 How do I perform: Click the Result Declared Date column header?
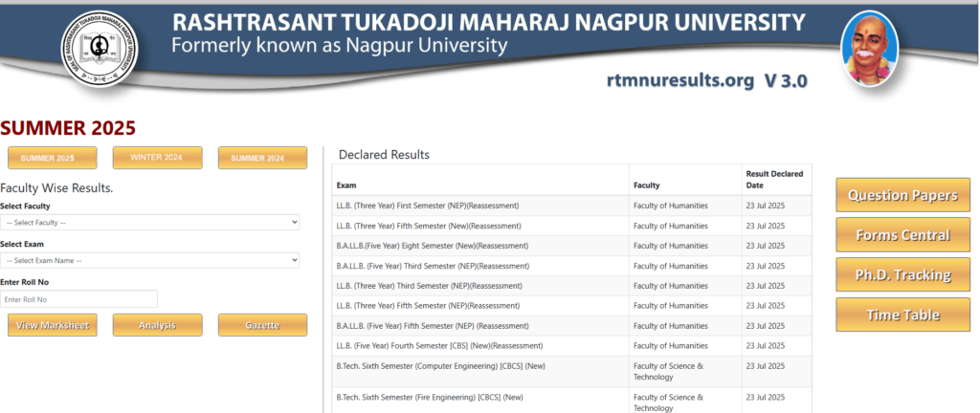[x=776, y=180]
